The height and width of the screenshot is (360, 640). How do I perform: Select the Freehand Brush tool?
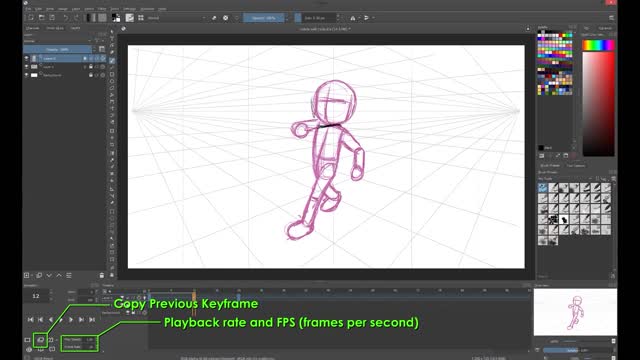tap(112, 60)
